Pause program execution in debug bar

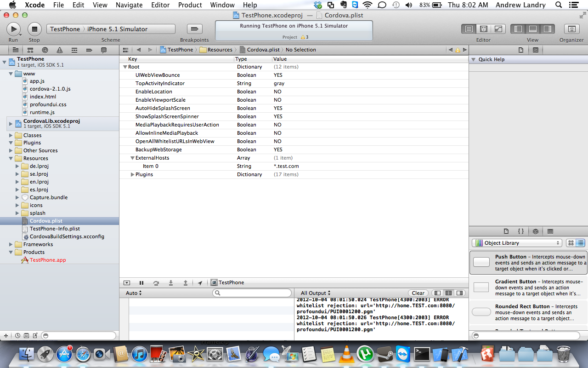click(141, 283)
